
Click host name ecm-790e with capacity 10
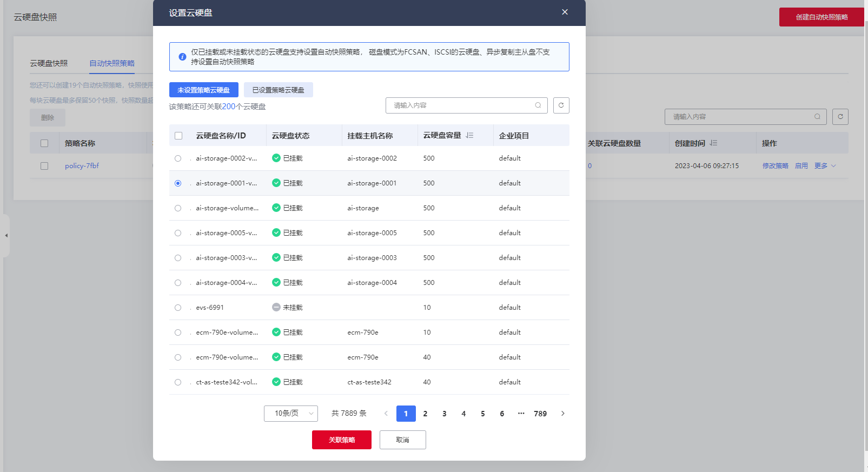(363, 333)
